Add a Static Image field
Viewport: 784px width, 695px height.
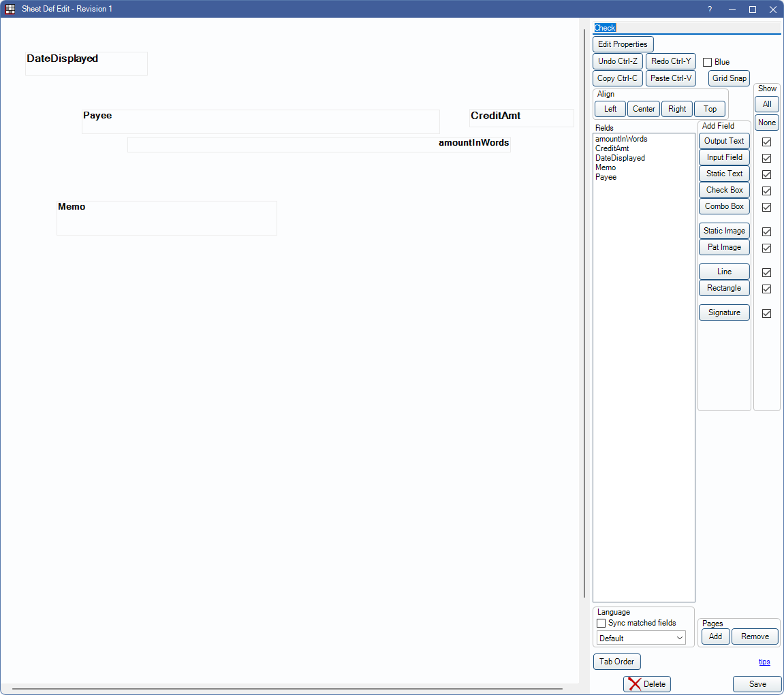[724, 231]
